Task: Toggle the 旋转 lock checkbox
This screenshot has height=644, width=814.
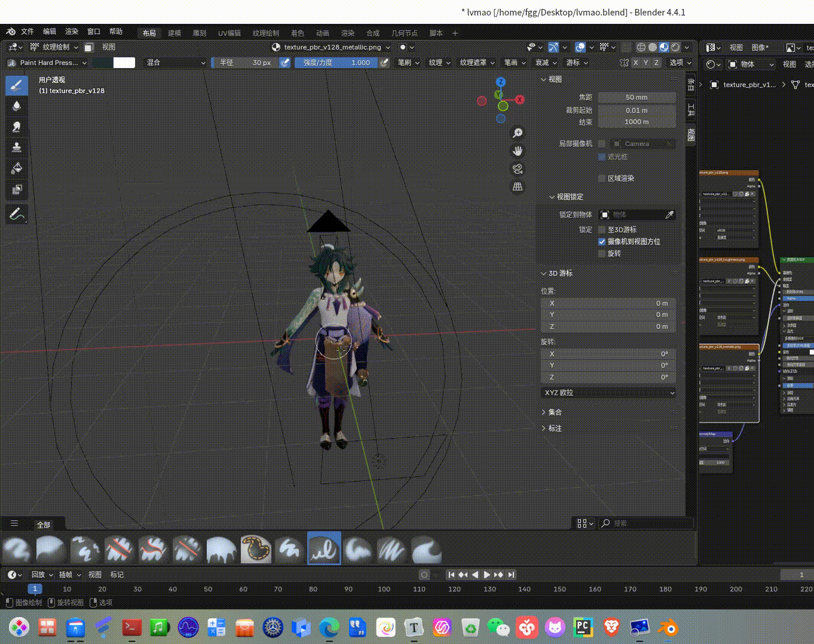Action: pos(602,254)
